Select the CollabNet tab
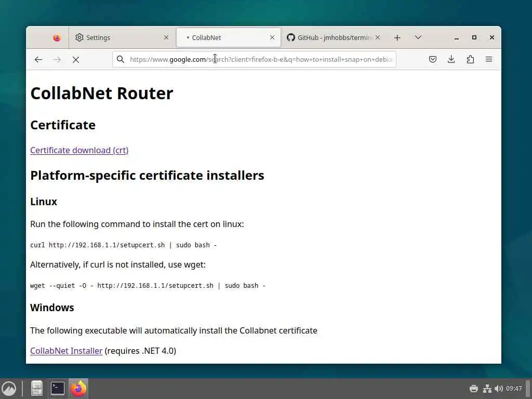 click(229, 37)
